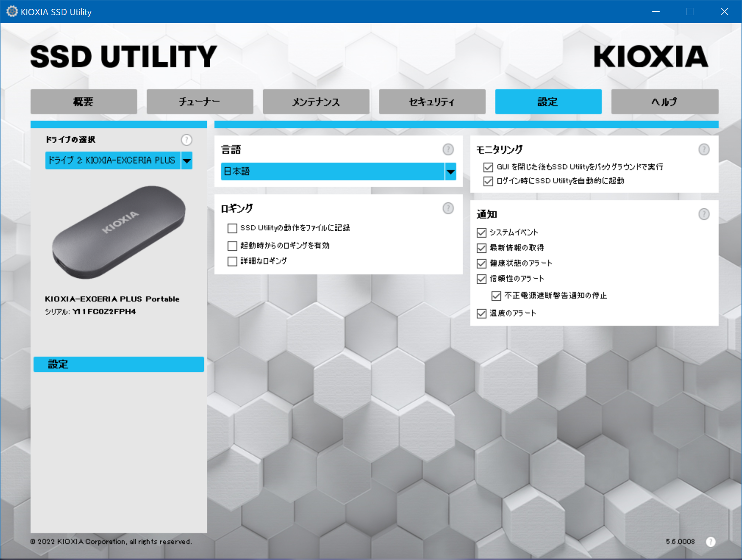Image resolution: width=742 pixels, height=560 pixels.
Task: Uncheck 温度のアラート checkbox
Action: point(482,314)
